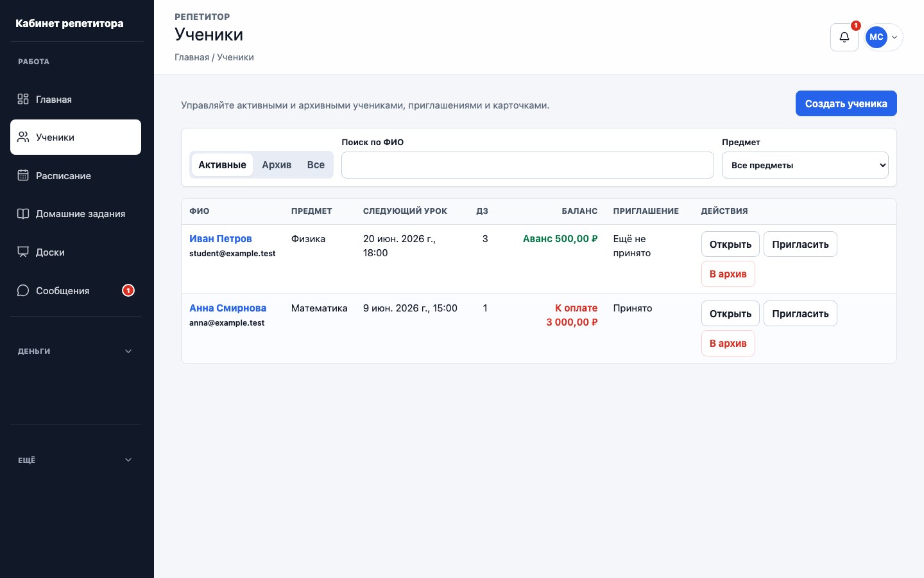Viewport: 924px width, 578px height.
Task: Open Расписание in the sidebar menu
Action: pyautogui.click(x=76, y=175)
